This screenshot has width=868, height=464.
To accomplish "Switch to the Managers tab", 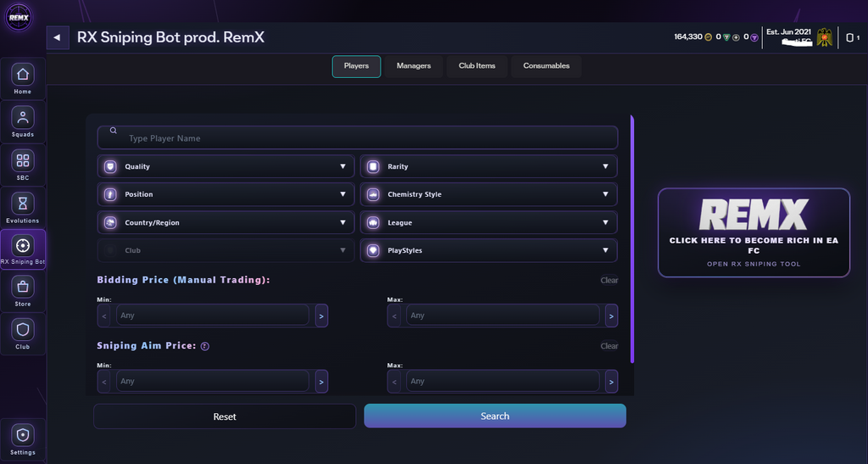I will tap(414, 66).
